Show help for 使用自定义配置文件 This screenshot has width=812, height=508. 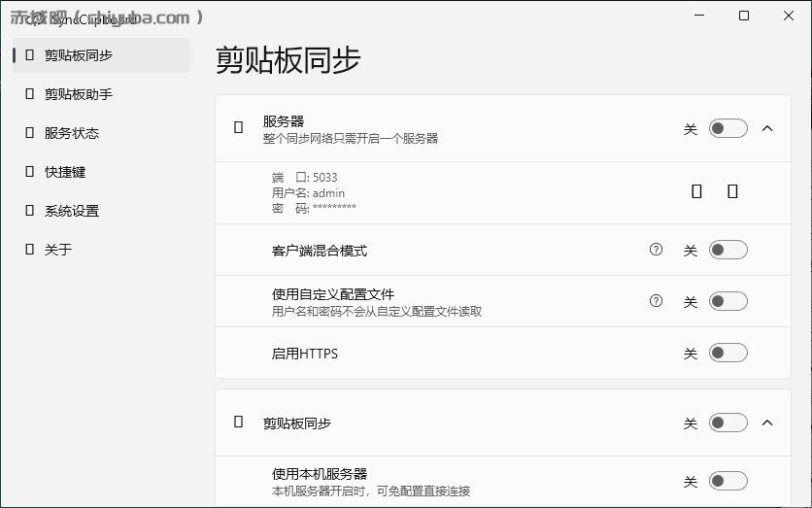click(x=656, y=301)
